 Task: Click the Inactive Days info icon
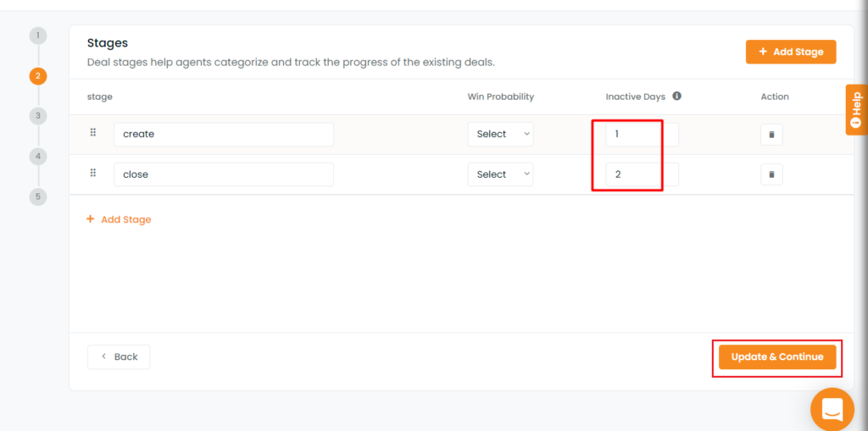(x=676, y=97)
